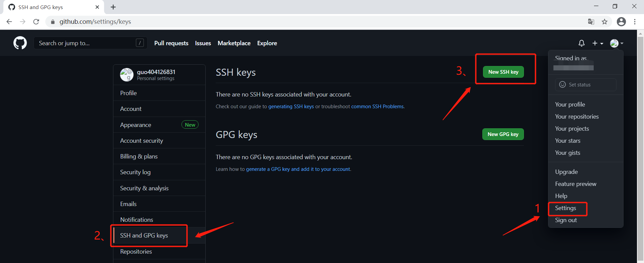Image resolution: width=644 pixels, height=263 pixels.
Task: Select SSH and GPG keys in the sidebar
Action: coord(159,236)
